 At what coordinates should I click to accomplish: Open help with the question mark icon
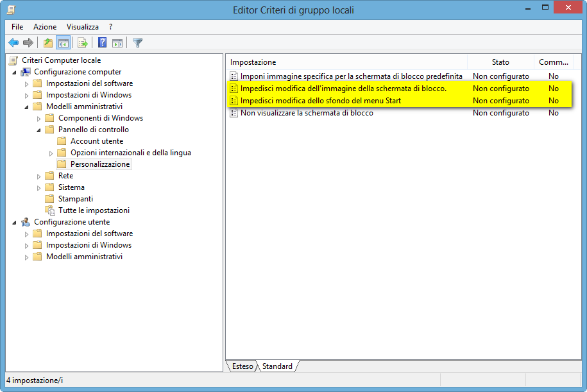pyautogui.click(x=102, y=43)
